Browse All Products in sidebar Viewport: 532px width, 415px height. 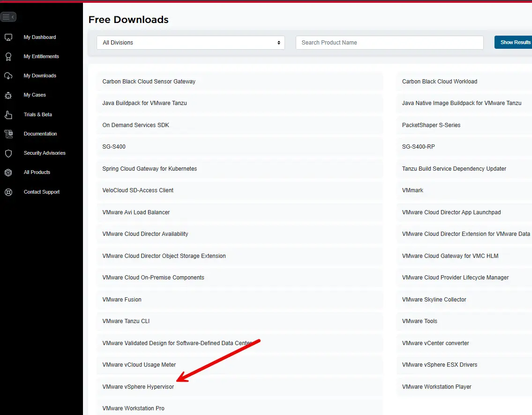[37, 173]
